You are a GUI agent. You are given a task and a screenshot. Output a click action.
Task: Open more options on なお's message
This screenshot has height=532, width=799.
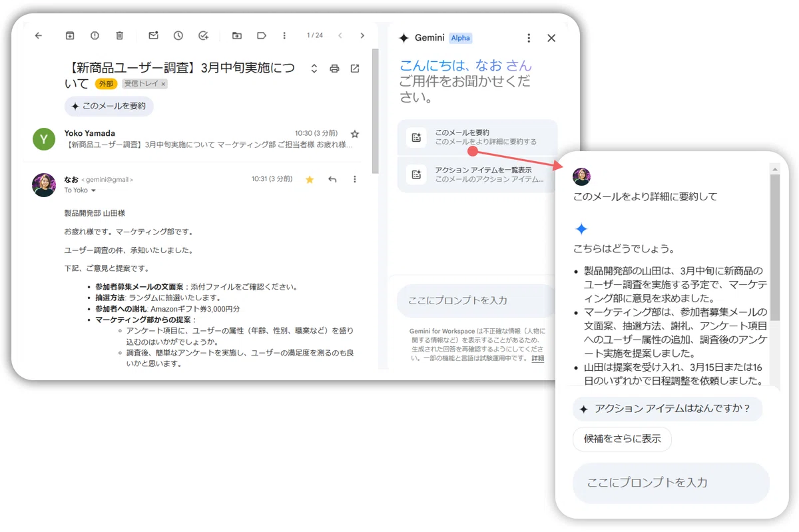click(x=355, y=179)
